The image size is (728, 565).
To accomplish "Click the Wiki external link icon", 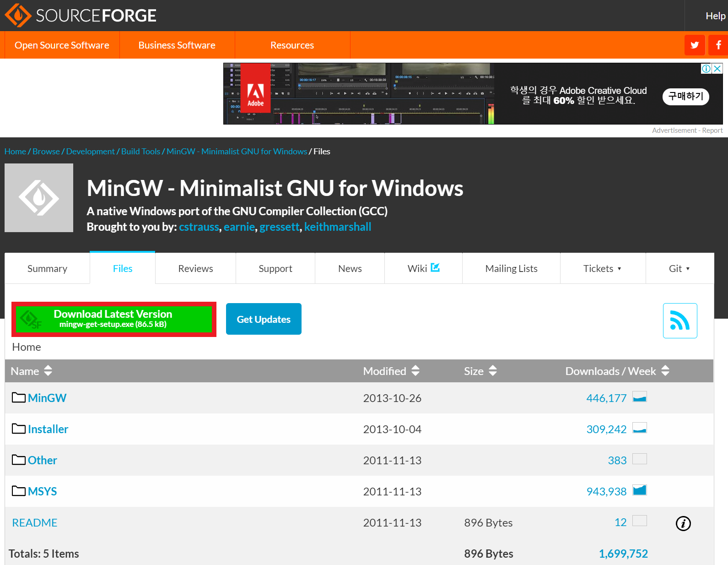I will [435, 267].
